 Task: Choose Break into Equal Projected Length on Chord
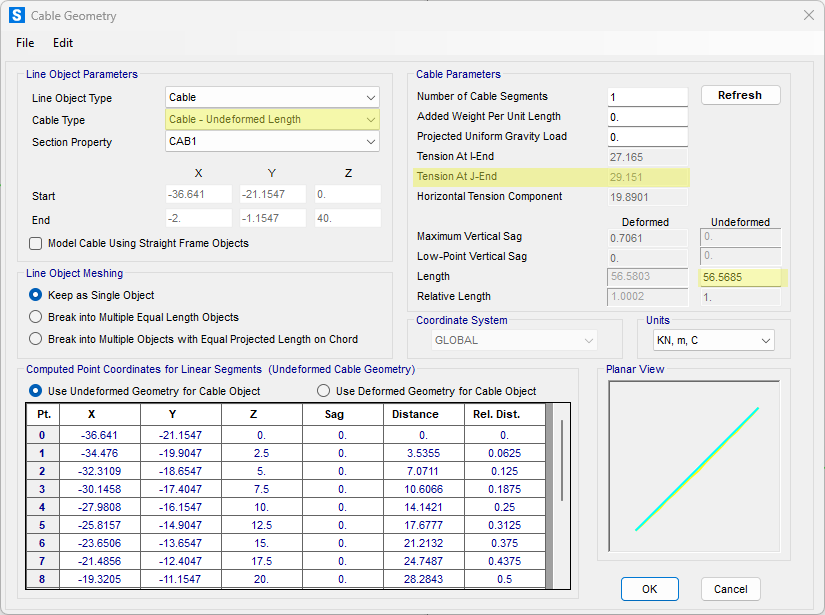click(36, 339)
